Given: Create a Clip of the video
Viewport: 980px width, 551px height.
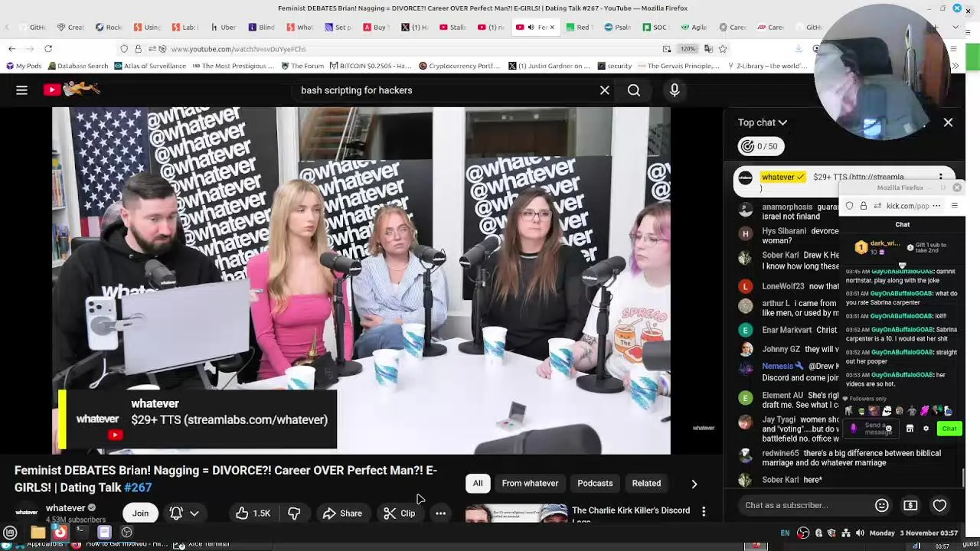Looking at the screenshot, I should tap(399, 514).
